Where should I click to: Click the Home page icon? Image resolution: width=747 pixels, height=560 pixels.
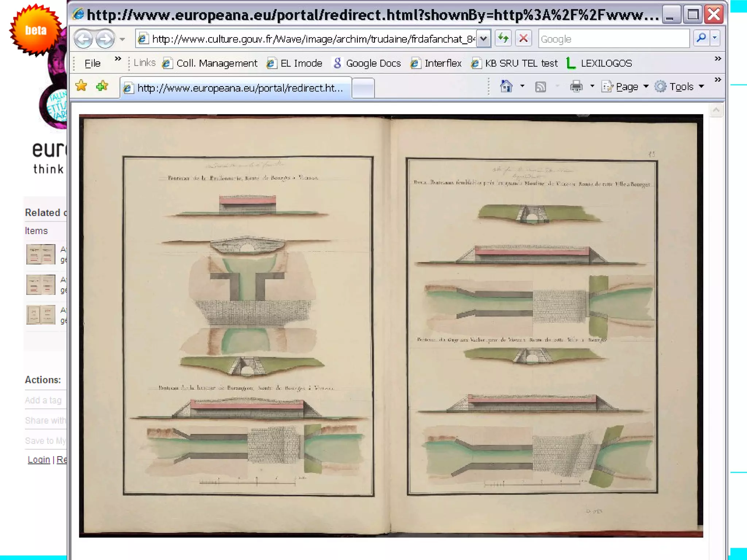coord(506,86)
